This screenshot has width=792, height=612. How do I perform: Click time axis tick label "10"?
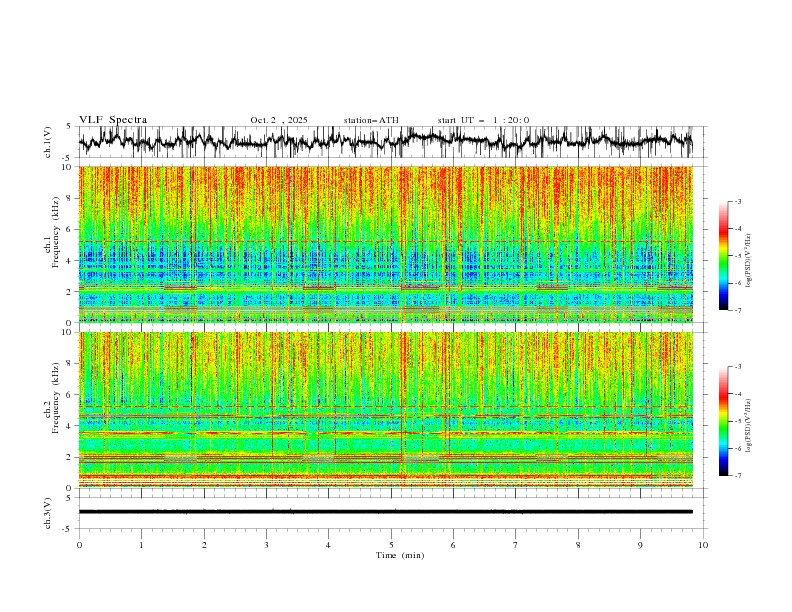click(703, 545)
